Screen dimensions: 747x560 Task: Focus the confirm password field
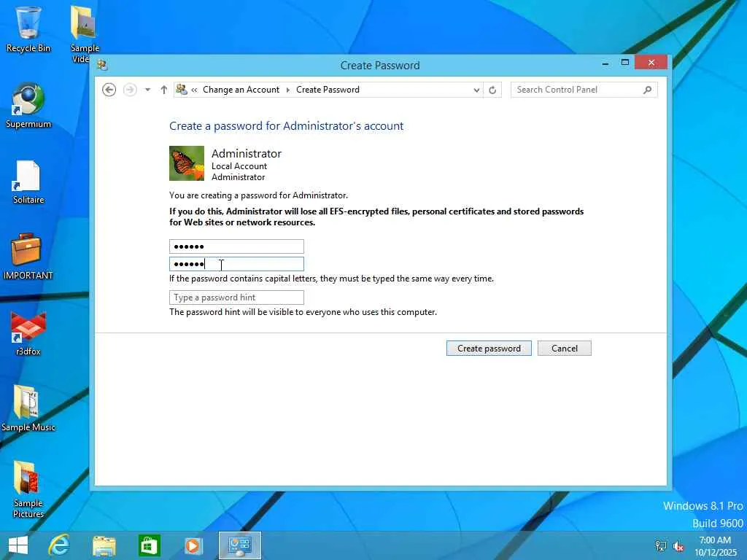click(236, 264)
